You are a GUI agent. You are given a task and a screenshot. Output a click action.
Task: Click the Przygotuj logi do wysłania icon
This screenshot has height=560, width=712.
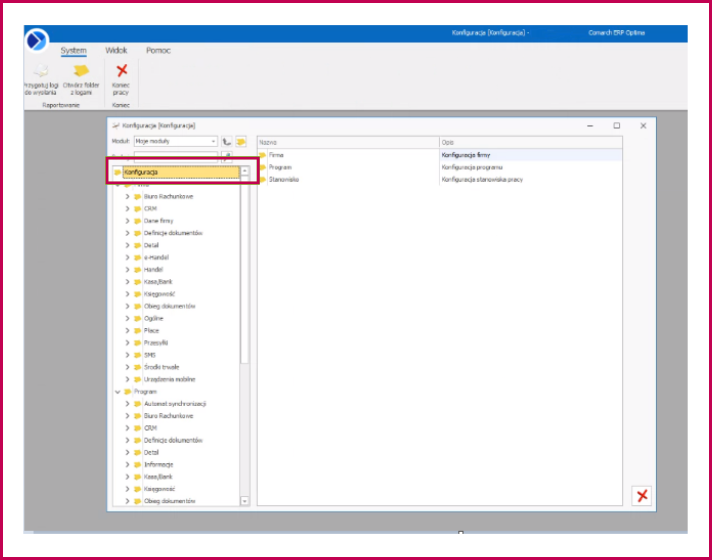pos(42,71)
